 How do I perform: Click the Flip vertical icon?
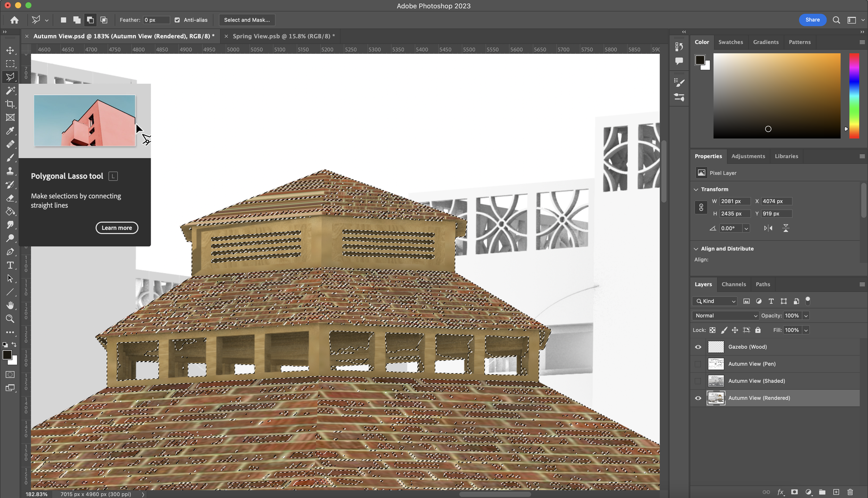click(786, 228)
